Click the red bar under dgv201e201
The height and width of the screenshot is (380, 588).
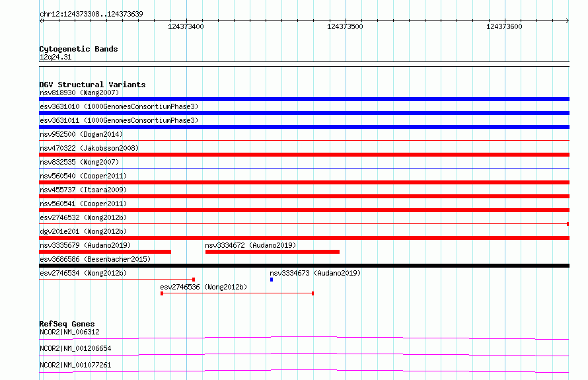click(x=304, y=238)
